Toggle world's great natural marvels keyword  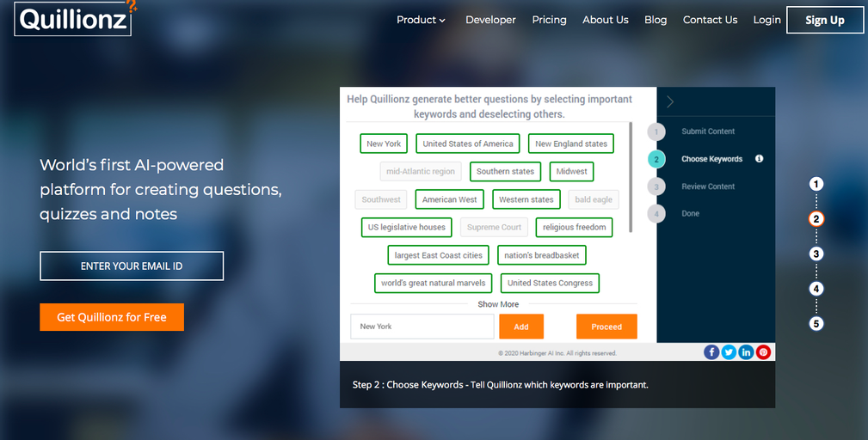click(433, 283)
